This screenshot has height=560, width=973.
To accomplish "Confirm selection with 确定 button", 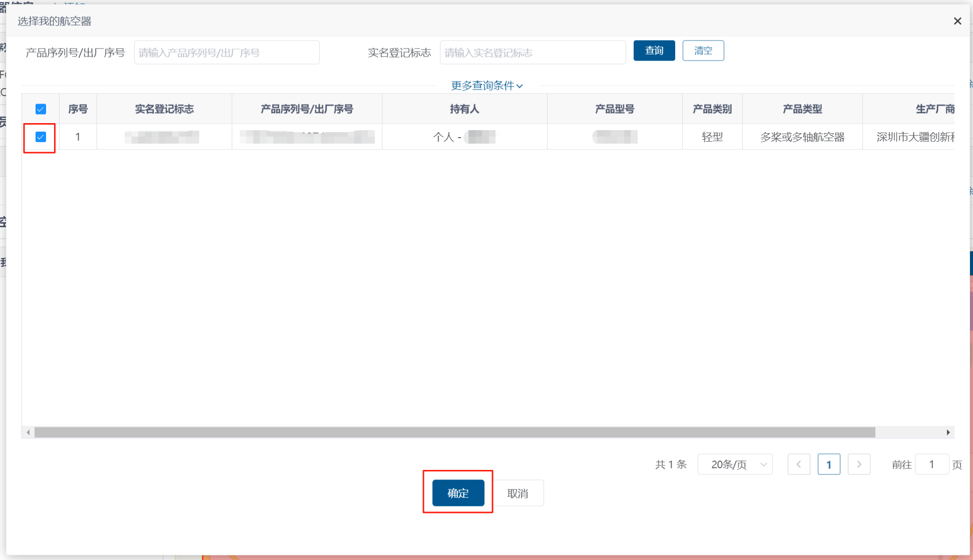I will (x=458, y=493).
